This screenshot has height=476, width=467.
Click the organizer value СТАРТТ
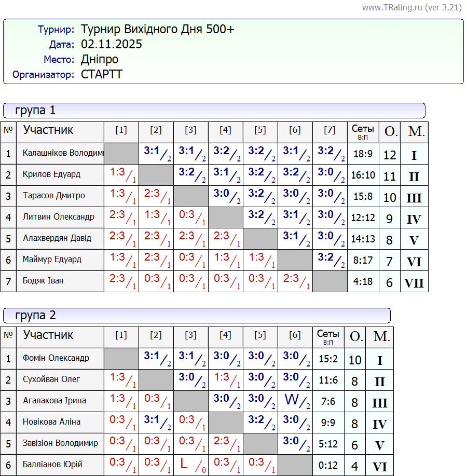pyautogui.click(x=102, y=74)
